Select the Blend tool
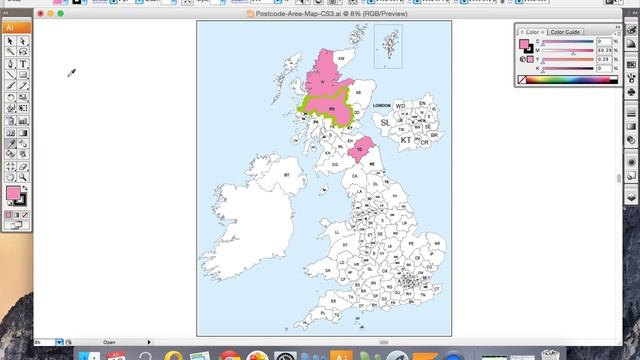This screenshot has height=360, width=640. 23,144
